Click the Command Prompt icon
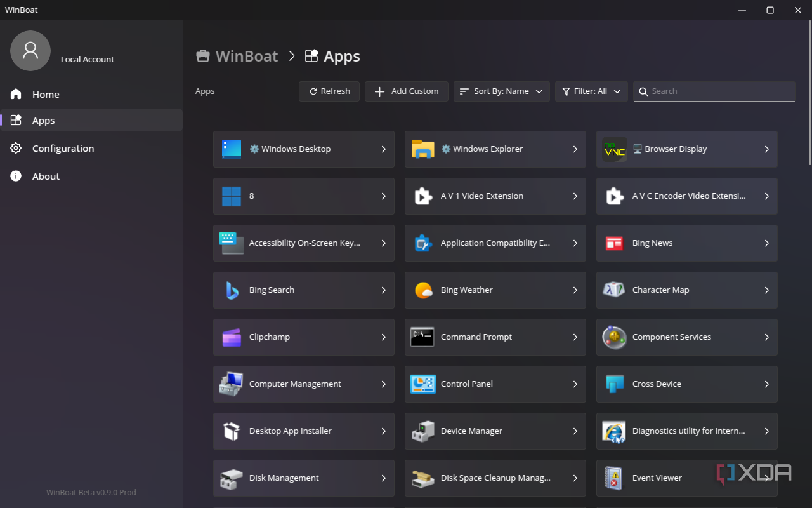812x508 pixels. pyautogui.click(x=422, y=337)
